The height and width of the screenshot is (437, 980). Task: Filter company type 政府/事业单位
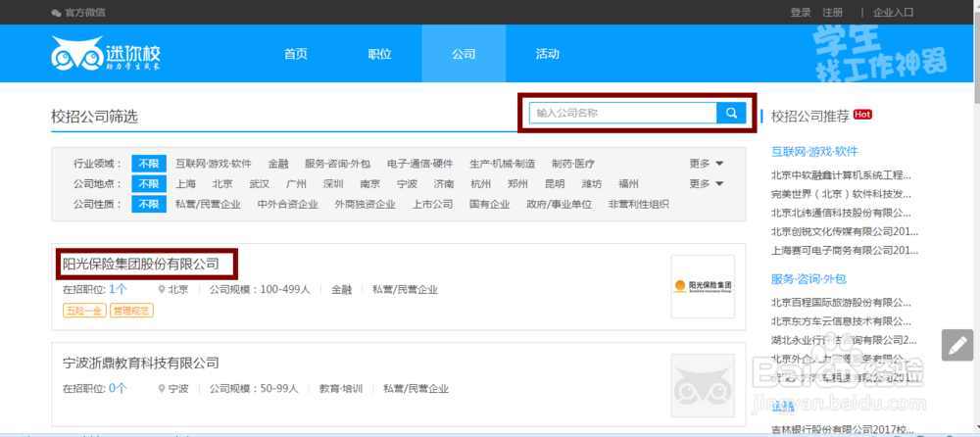point(560,204)
